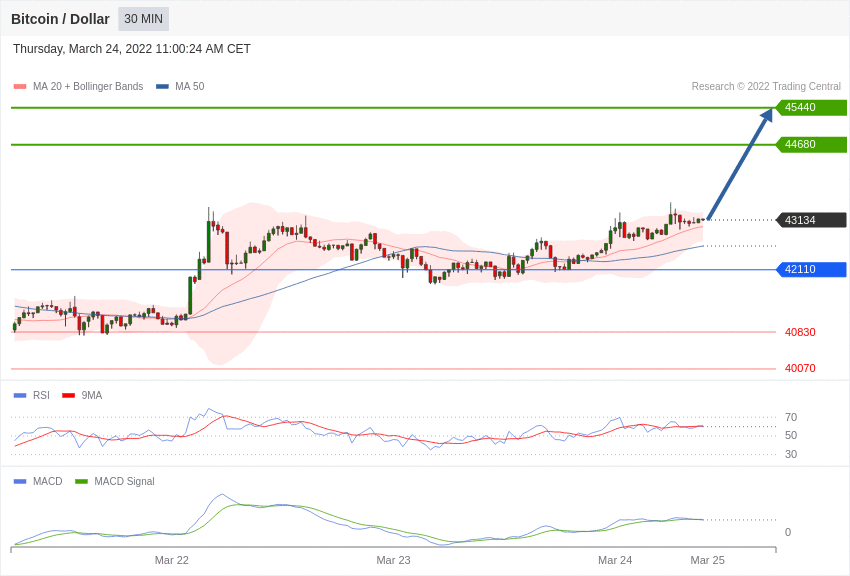Select the 44680 green resistance price tag
850x576 pixels.
click(x=811, y=145)
